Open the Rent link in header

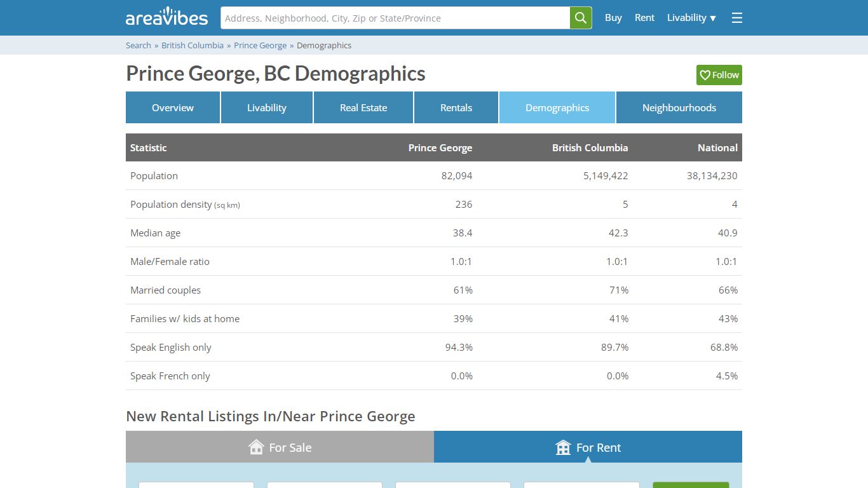point(644,18)
